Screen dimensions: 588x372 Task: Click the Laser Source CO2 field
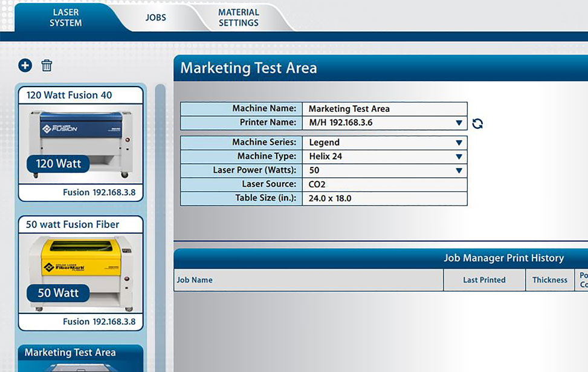(x=384, y=184)
